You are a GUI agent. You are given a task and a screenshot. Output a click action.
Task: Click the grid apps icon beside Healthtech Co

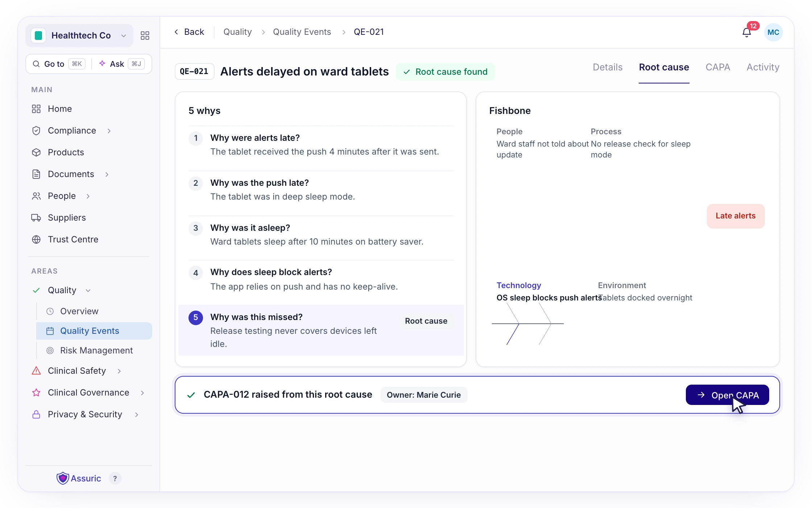pyautogui.click(x=145, y=36)
